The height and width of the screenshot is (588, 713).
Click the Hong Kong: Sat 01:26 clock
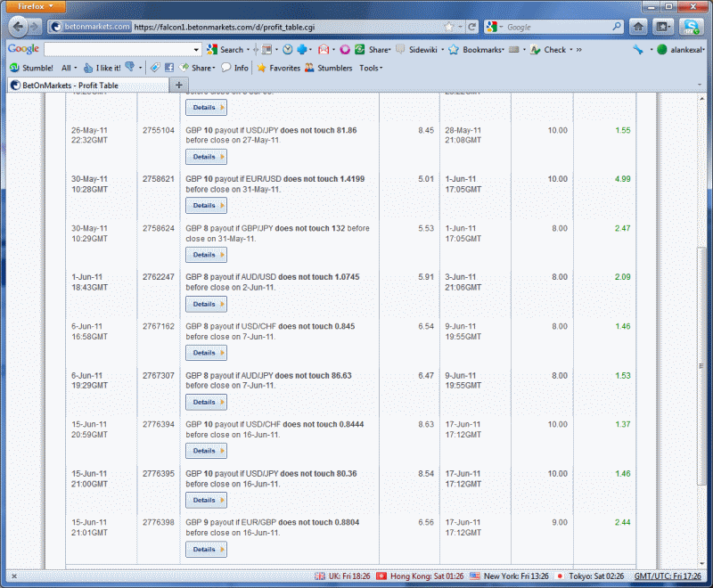tap(420, 576)
